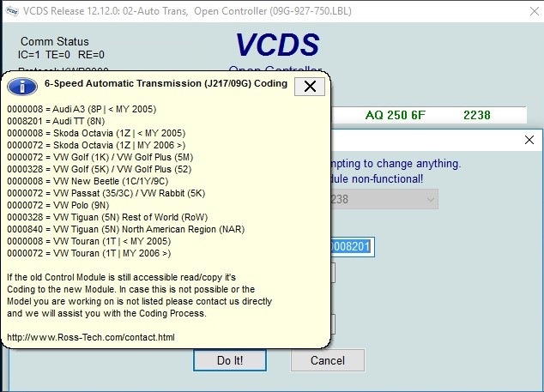Viewport: 544px width, 392px height.
Task: Open the greyed dropdown ending in 238
Action: pyautogui.click(x=384, y=199)
